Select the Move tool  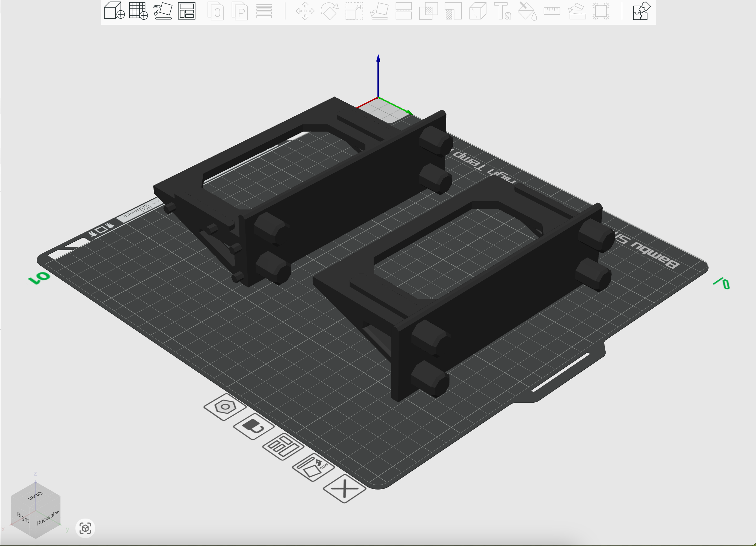(x=305, y=11)
